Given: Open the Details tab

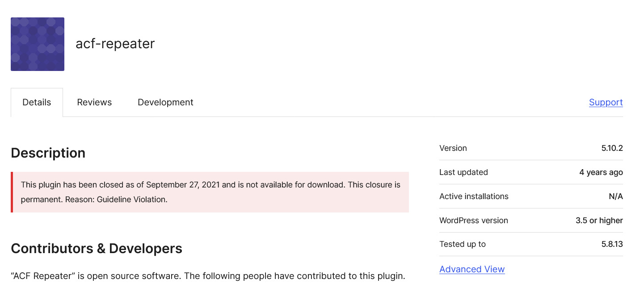Looking at the screenshot, I should [37, 102].
